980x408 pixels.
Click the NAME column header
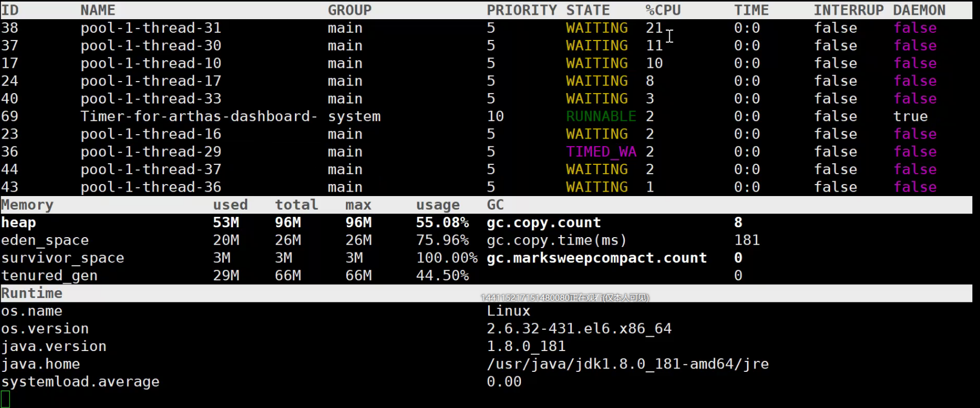pyautogui.click(x=98, y=10)
